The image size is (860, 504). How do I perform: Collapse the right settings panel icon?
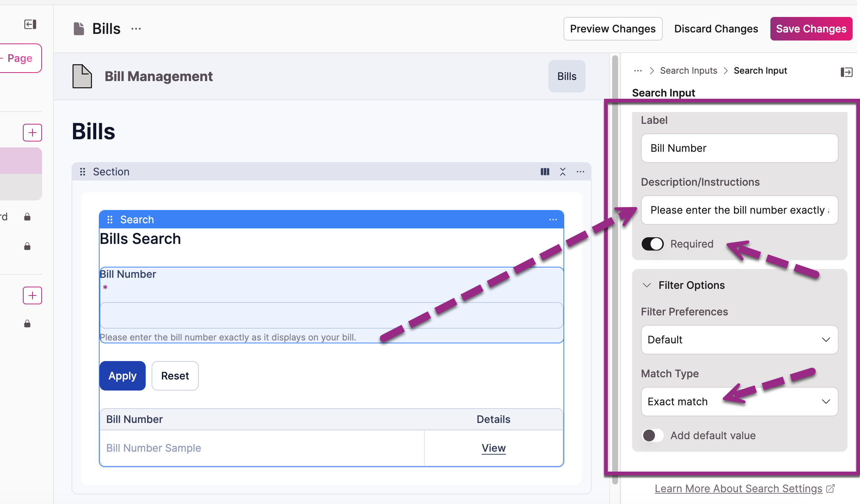[x=846, y=72]
